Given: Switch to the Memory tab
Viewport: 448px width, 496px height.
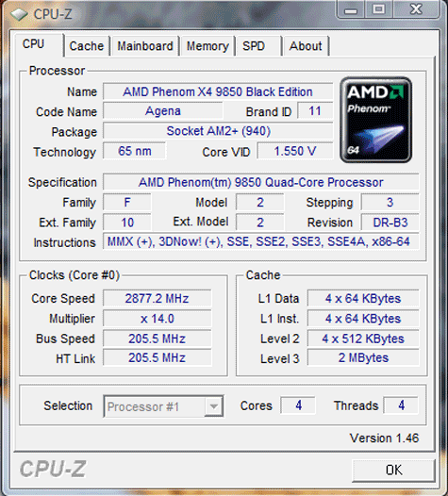Looking at the screenshot, I should point(207,46).
